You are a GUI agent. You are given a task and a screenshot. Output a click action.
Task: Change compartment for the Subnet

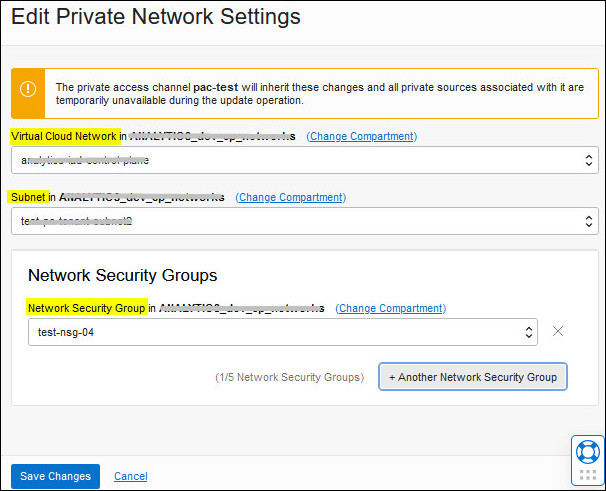[x=290, y=197]
